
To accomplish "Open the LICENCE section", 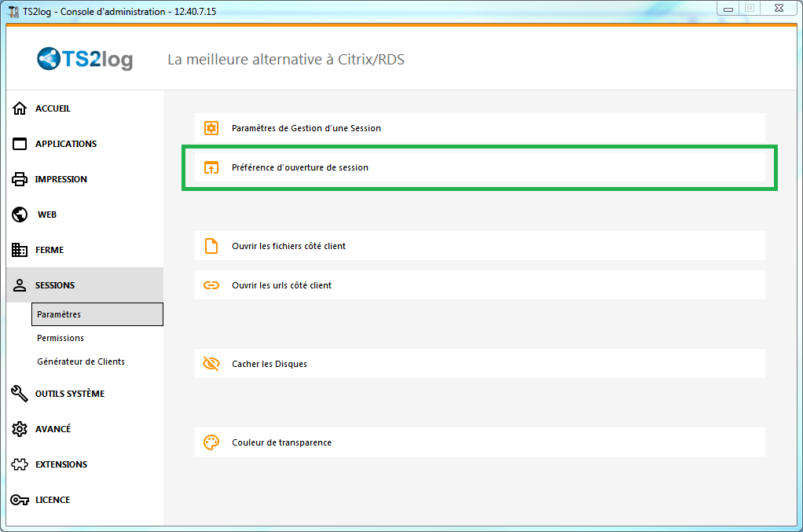I will [x=85, y=500].
